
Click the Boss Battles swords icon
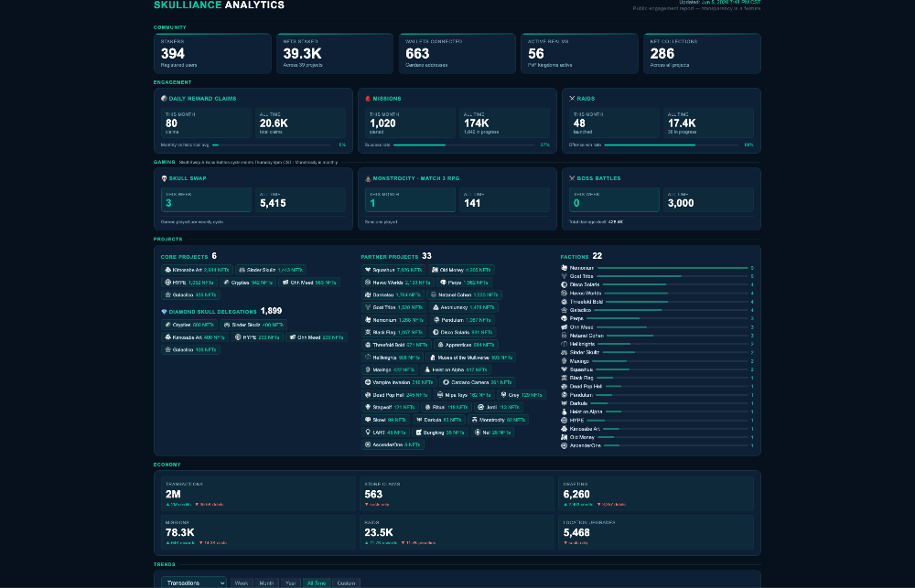tap(572, 178)
